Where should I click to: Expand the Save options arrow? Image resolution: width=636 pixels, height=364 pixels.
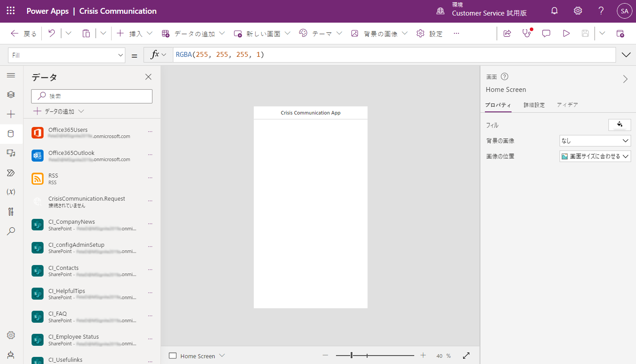click(602, 33)
